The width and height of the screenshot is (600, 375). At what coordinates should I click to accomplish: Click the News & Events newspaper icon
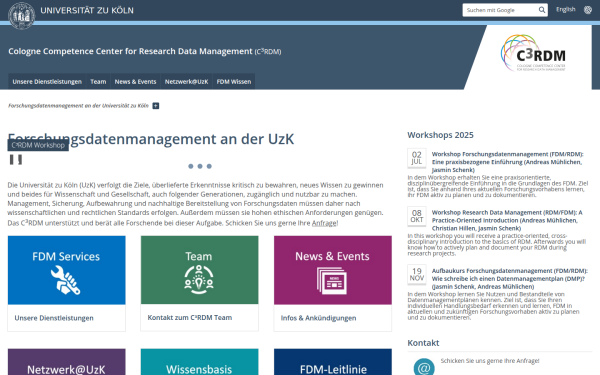(332, 280)
